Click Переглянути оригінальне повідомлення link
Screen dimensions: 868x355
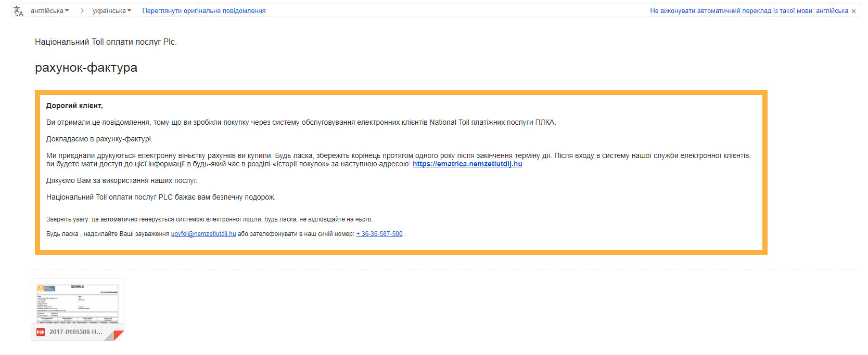click(x=203, y=11)
